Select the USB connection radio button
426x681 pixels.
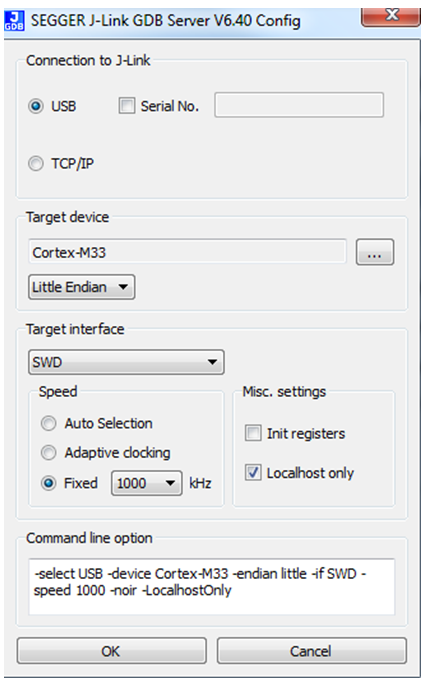[x=36, y=106]
